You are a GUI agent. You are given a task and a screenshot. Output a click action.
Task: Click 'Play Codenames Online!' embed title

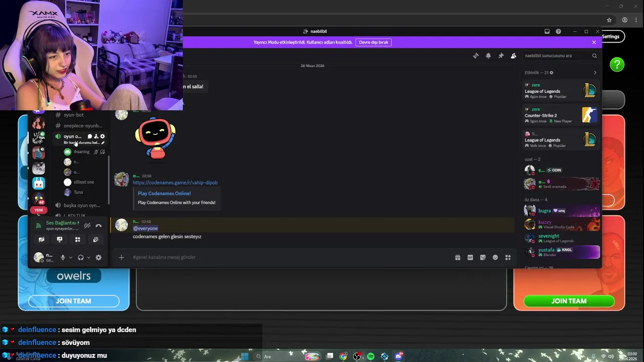tap(164, 194)
